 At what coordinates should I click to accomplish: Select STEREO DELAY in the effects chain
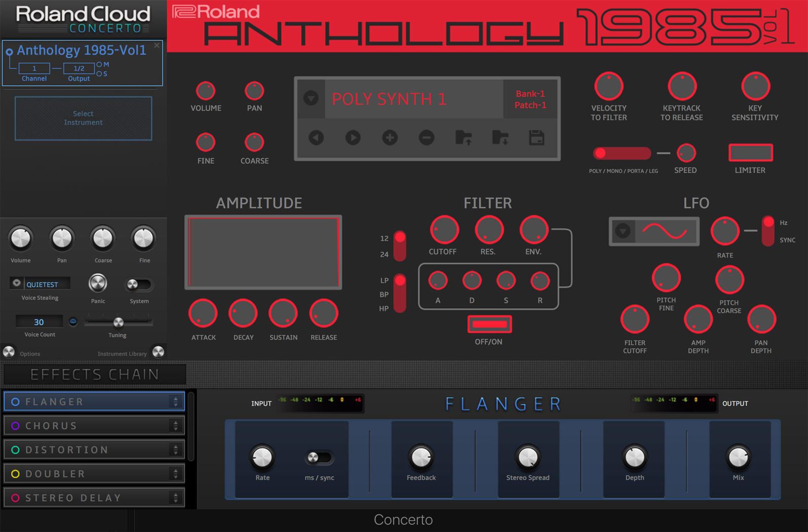(94, 498)
